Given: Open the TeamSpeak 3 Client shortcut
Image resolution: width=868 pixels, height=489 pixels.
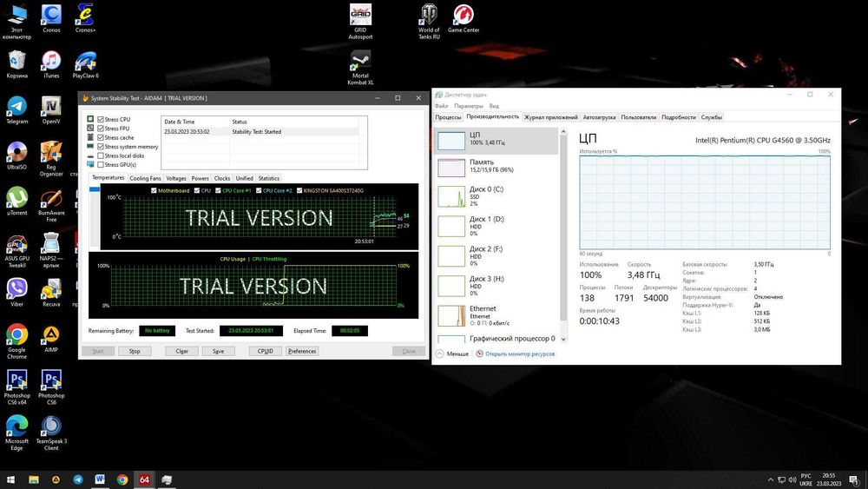Looking at the screenshot, I should click(x=51, y=433).
